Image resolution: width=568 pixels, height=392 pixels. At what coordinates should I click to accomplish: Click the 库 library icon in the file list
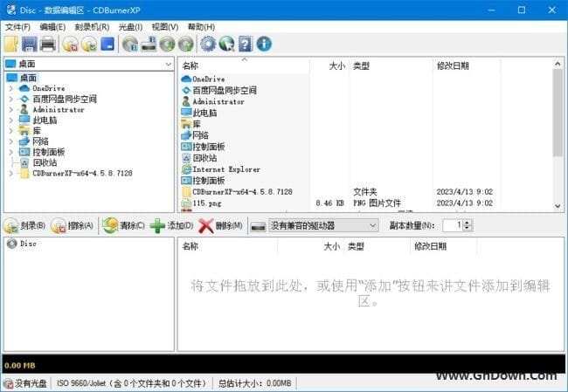tap(186, 124)
